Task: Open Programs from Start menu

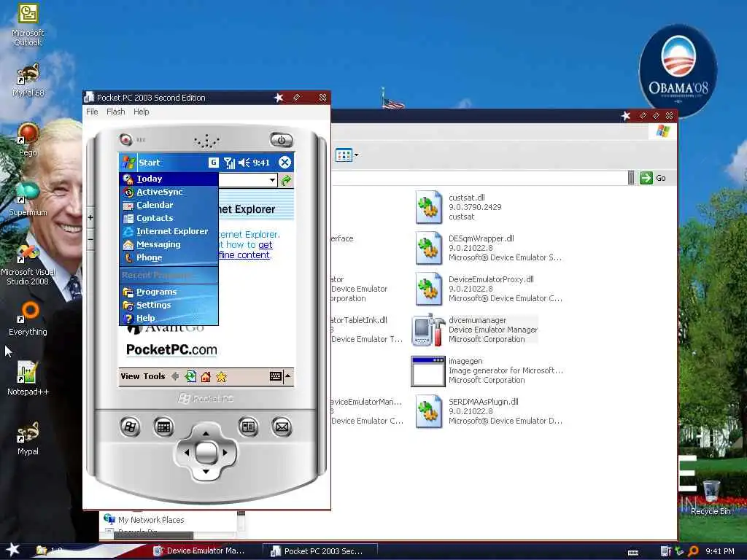Action: [x=169, y=292]
